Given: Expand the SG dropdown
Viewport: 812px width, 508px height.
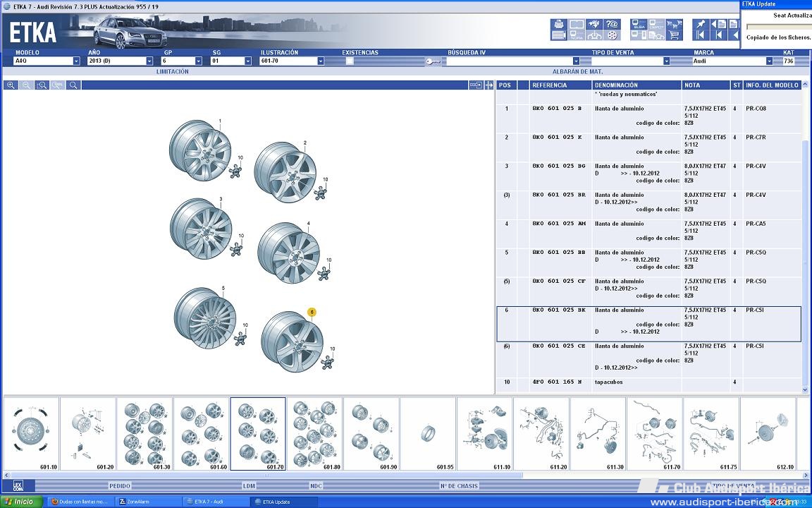Looking at the screenshot, I should coord(247,61).
